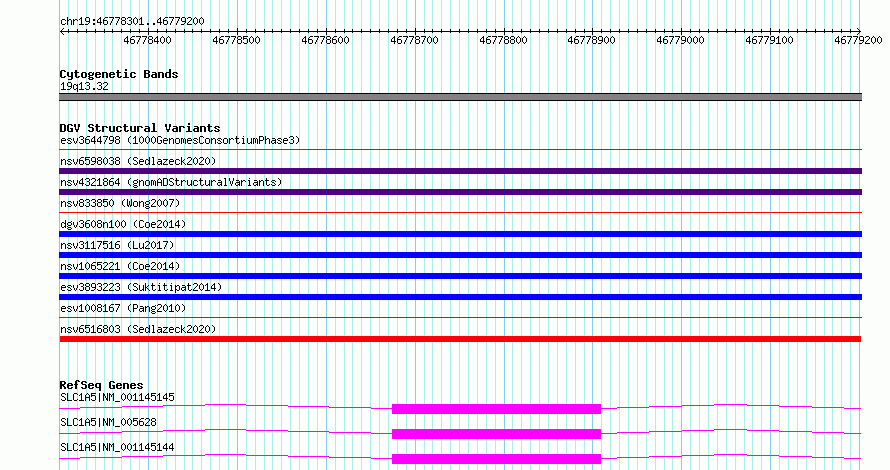
Task: Select the Cytogenetic Bands track title
Action: pyautogui.click(x=119, y=74)
